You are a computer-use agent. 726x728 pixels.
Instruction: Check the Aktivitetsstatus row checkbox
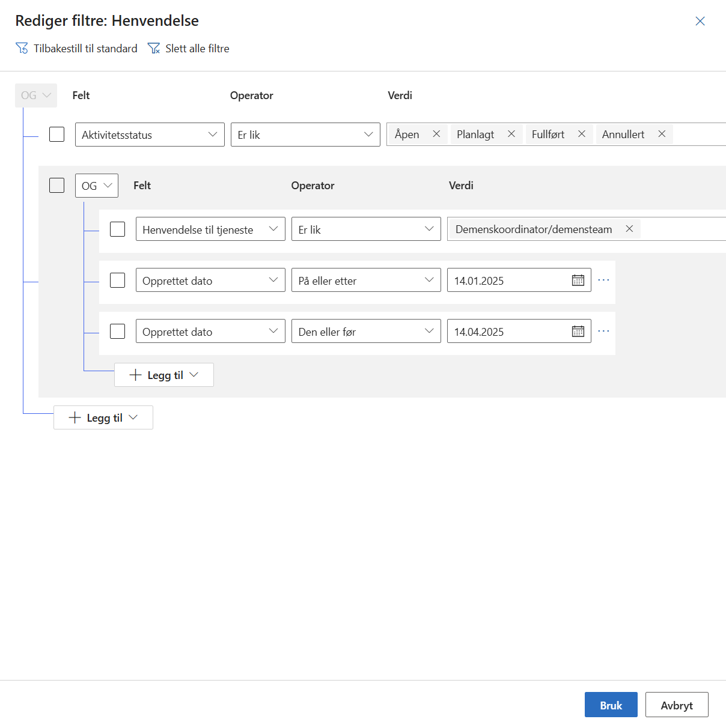click(56, 134)
